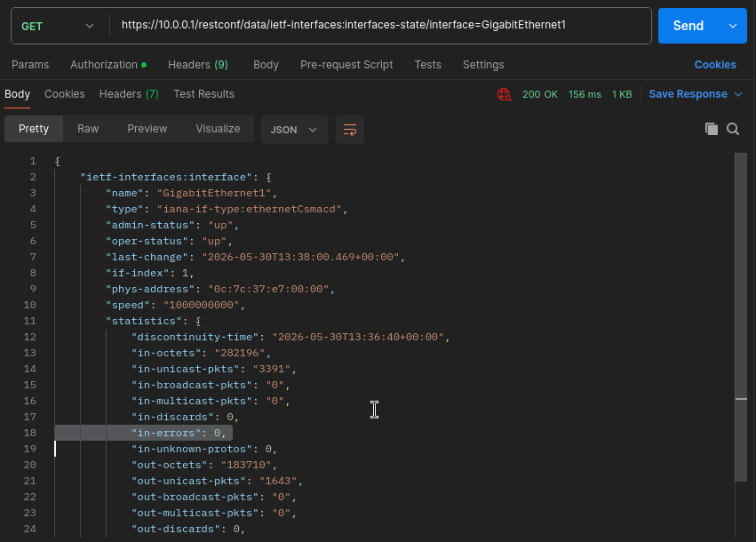
Task: Select the Preview view button
Action: click(147, 129)
